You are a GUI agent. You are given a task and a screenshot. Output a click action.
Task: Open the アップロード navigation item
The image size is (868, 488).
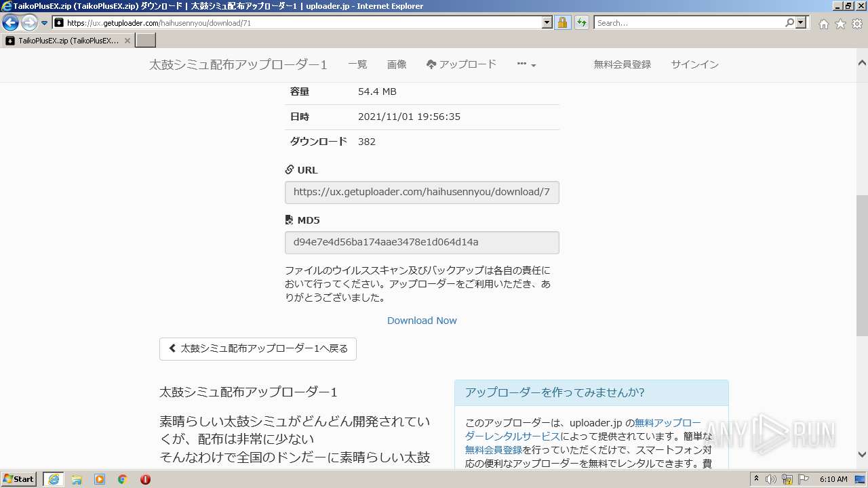[461, 64]
